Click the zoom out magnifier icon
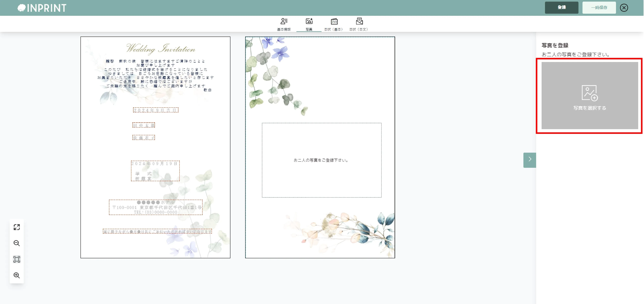The image size is (644, 304). click(17, 243)
